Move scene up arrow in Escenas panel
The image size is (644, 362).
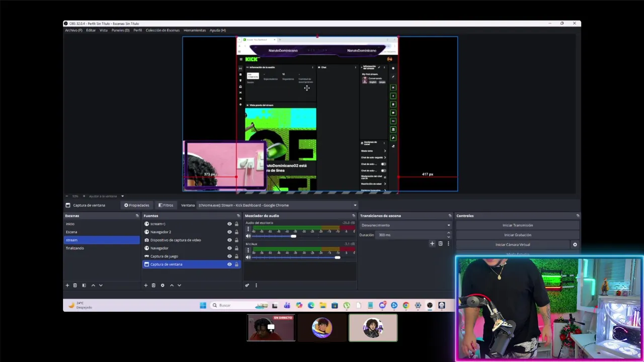point(93,285)
